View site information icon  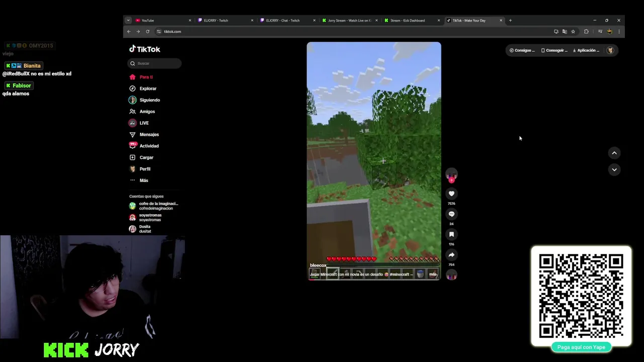tap(159, 32)
